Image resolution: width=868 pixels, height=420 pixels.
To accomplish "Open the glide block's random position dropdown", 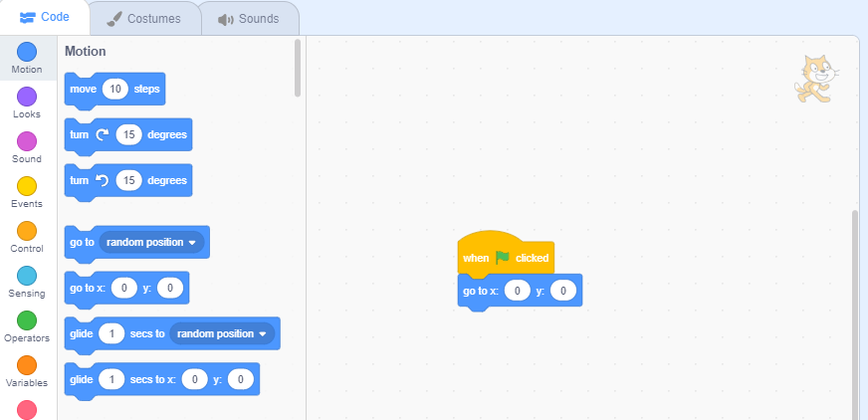I will [222, 333].
